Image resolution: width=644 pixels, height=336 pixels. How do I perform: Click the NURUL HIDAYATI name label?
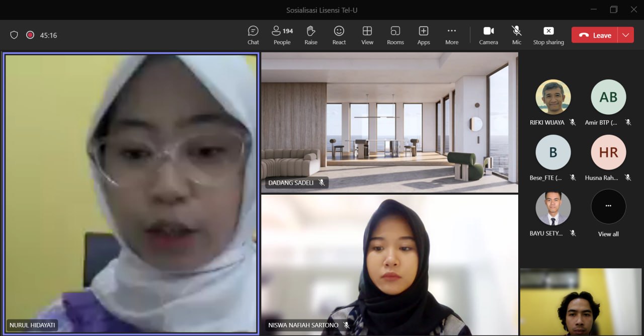(32, 325)
